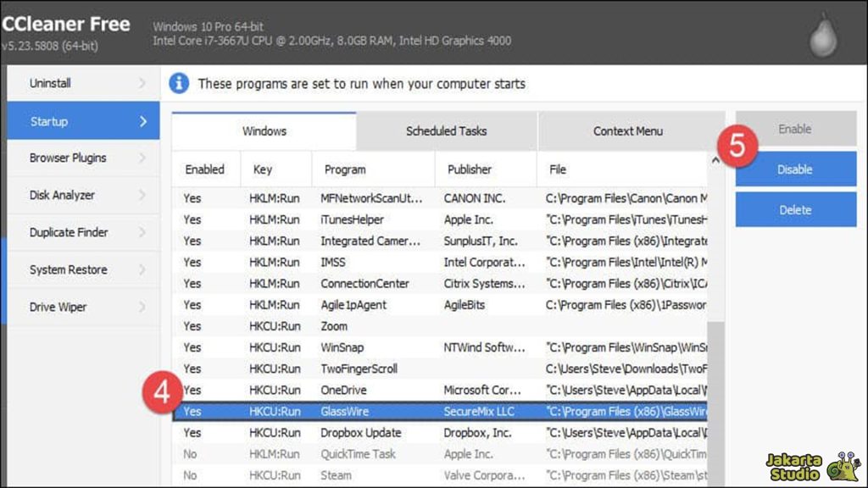Click chevron next to Uninstall
This screenshot has height=488, width=868.
142,83
